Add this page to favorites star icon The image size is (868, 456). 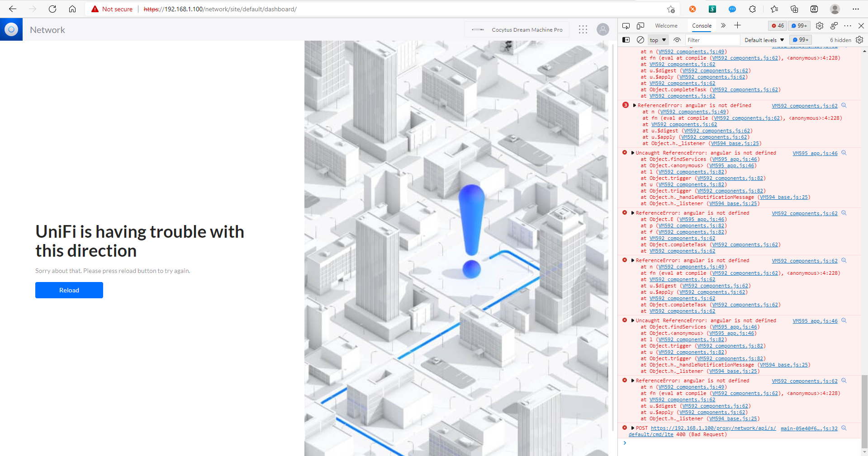pyautogui.click(x=671, y=9)
